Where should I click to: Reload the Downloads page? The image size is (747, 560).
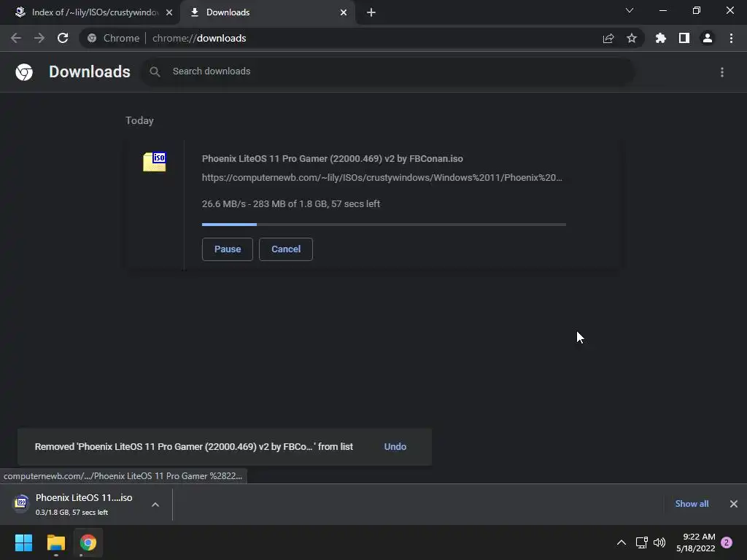[63, 38]
